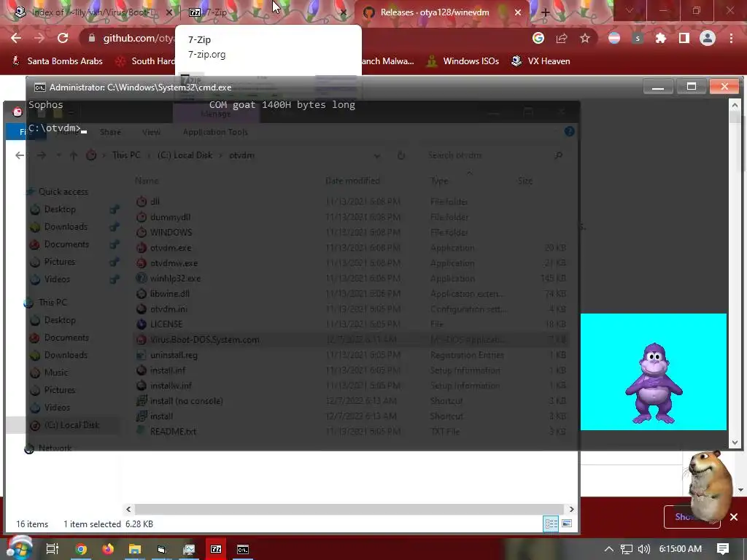Bookmark this page with the star icon
Image resolution: width=747 pixels, height=560 pixels.
coord(585,38)
